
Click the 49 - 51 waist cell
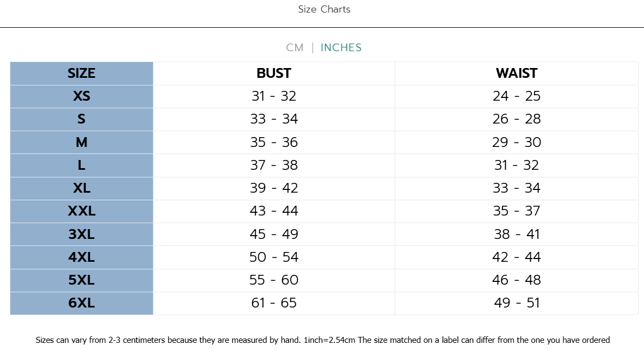(517, 304)
